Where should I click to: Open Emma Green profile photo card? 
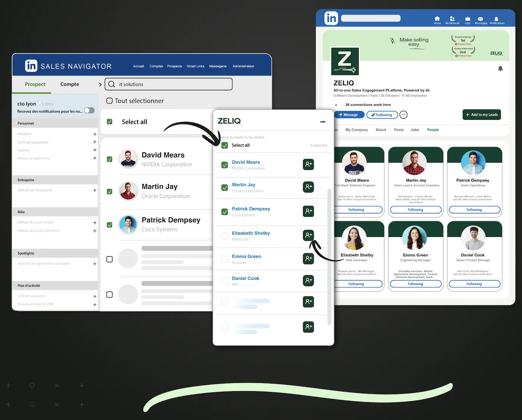415,238
